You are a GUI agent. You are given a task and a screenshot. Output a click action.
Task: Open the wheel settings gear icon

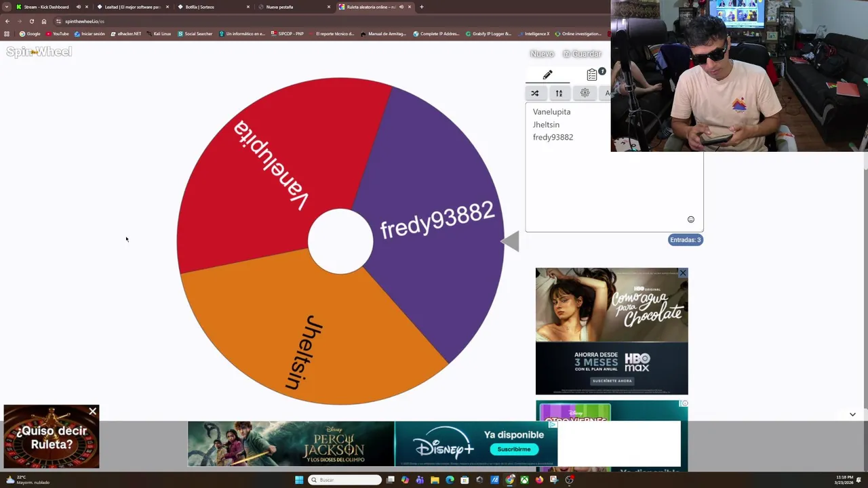point(585,93)
